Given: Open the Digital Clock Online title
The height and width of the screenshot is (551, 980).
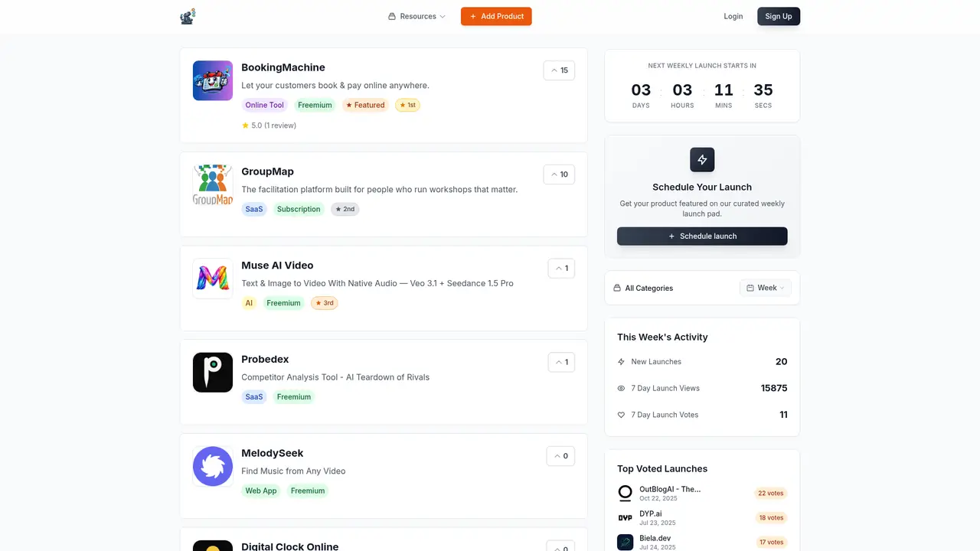Looking at the screenshot, I should (289, 546).
